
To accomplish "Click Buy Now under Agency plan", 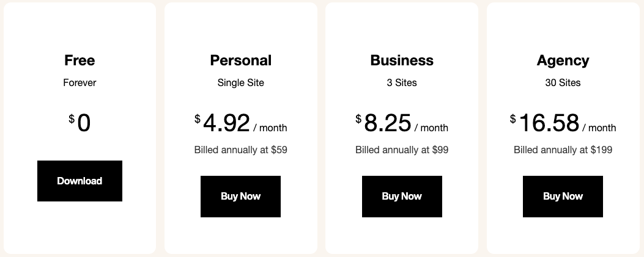I will coord(563,197).
